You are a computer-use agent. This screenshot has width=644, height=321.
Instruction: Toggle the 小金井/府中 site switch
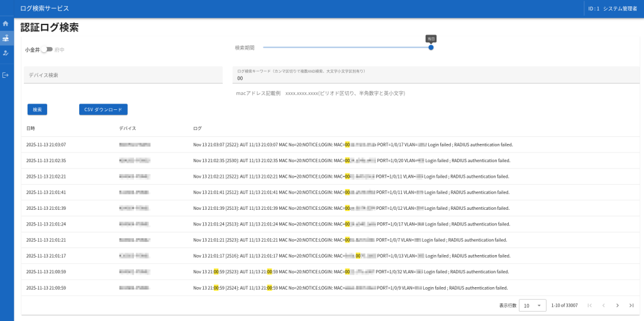click(47, 50)
